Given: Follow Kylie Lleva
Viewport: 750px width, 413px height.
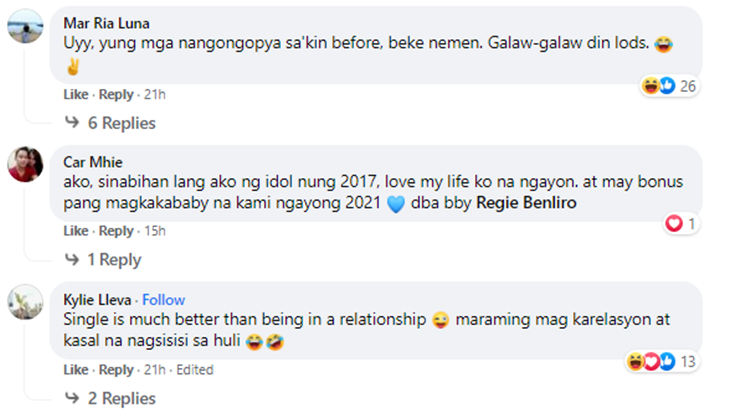Looking at the screenshot, I should [x=163, y=300].
